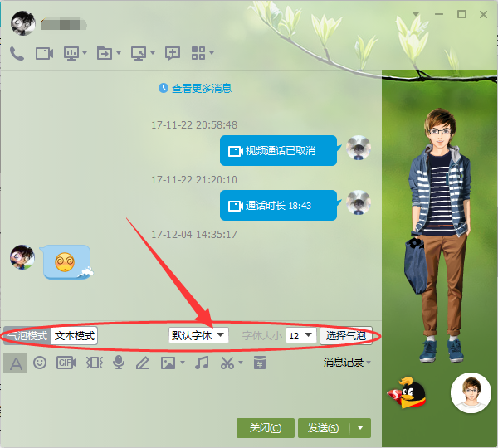This screenshot has width=498, height=448.
Task: Click the QQ penguin super member icon
Action: (408, 393)
